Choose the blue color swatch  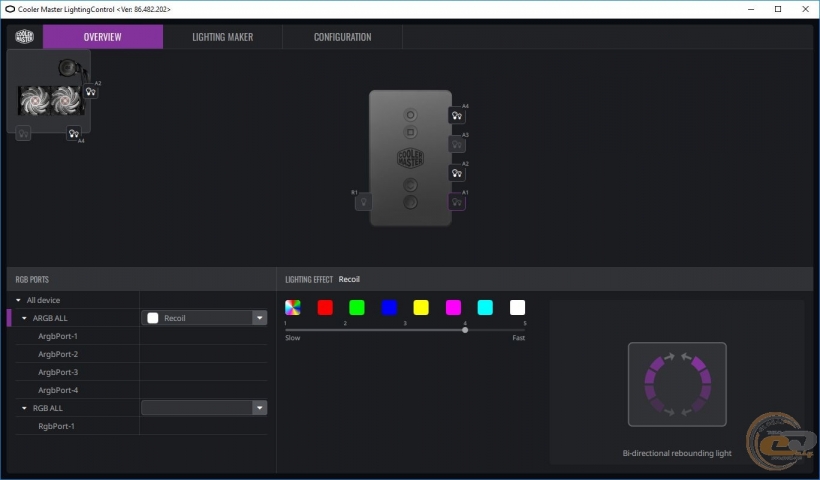coord(389,307)
